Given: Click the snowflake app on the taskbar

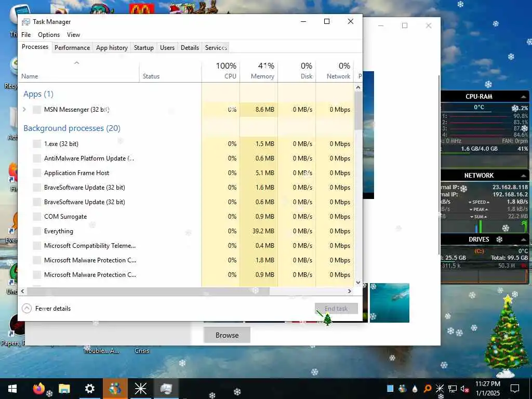Looking at the screenshot, I should coord(140,389).
